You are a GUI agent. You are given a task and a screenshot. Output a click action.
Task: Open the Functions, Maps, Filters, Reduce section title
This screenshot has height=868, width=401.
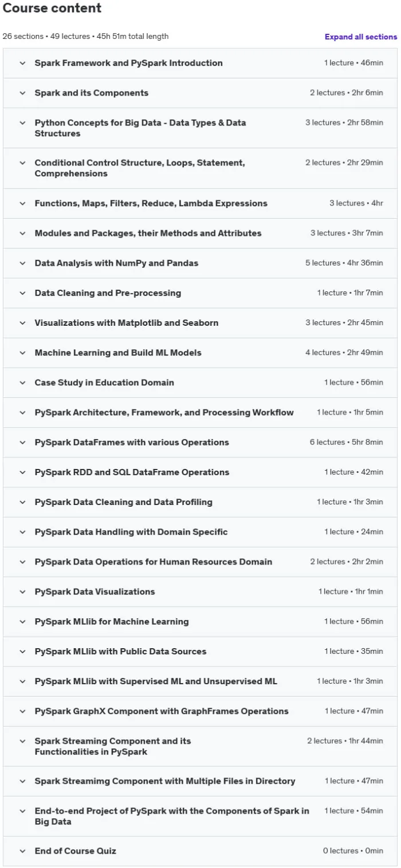pyautogui.click(x=151, y=203)
